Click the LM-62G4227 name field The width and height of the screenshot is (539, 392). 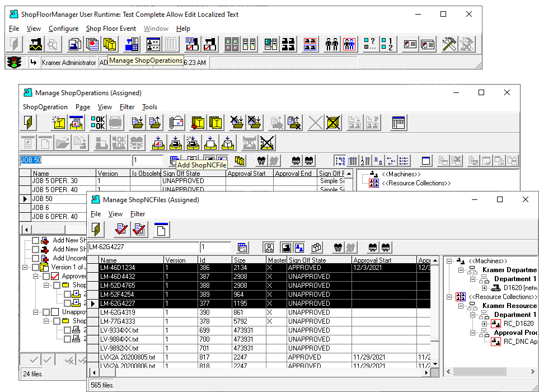[x=143, y=247]
